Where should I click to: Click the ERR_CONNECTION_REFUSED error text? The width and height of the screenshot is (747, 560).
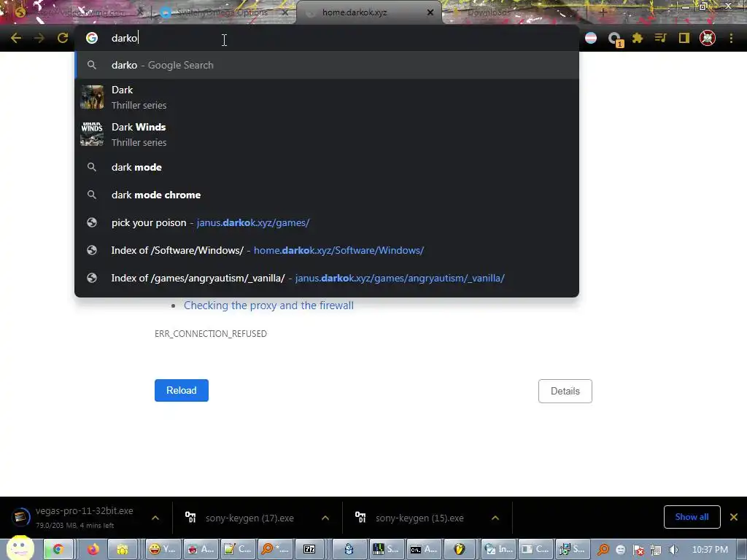(x=211, y=334)
